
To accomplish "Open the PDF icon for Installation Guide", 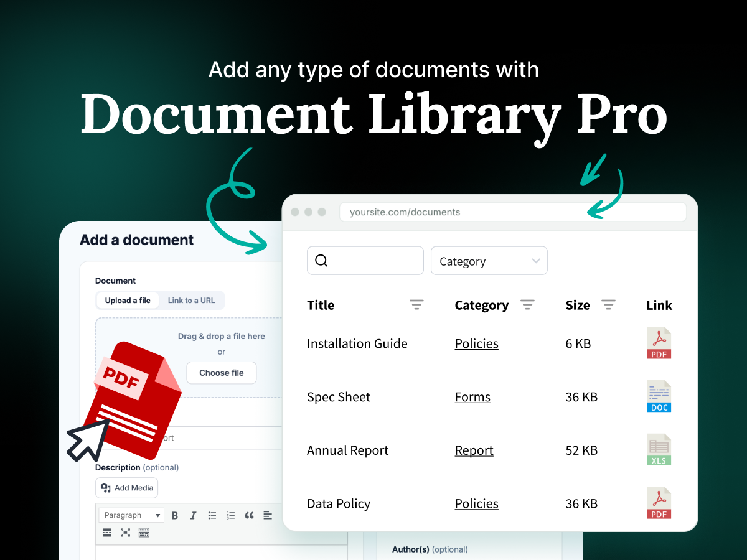I will click(x=659, y=343).
